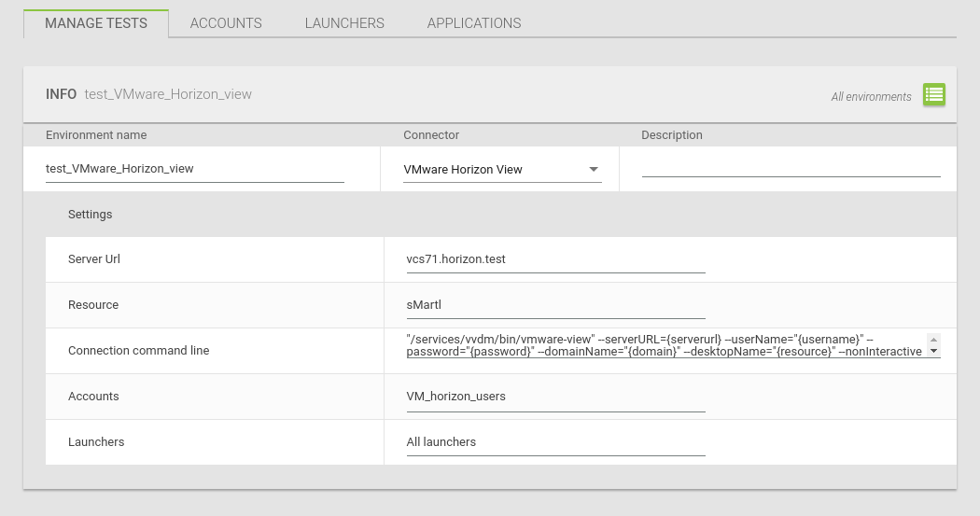Click the Settings section header
The height and width of the screenshot is (516, 980).
coord(90,215)
